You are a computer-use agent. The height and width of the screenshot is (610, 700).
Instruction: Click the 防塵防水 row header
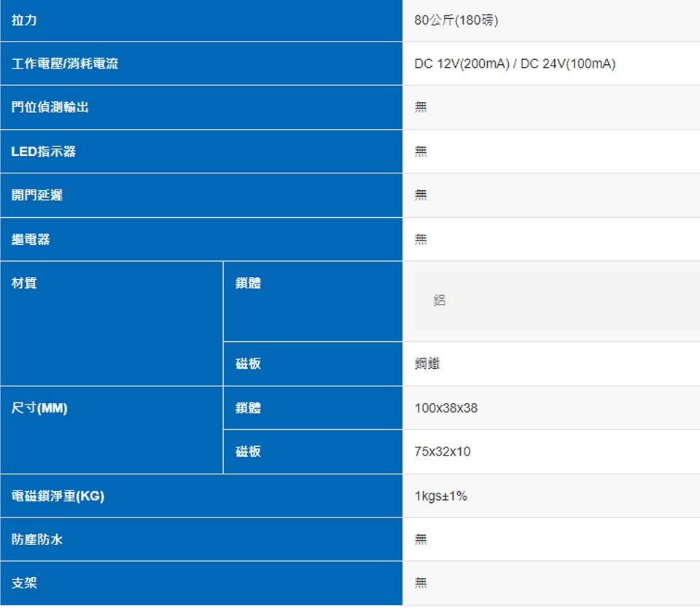(x=37, y=540)
